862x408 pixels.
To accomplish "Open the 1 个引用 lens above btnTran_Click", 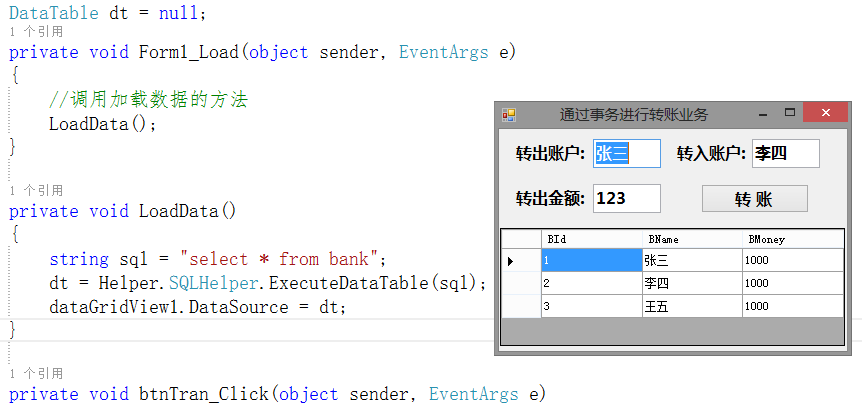I will click(36, 374).
